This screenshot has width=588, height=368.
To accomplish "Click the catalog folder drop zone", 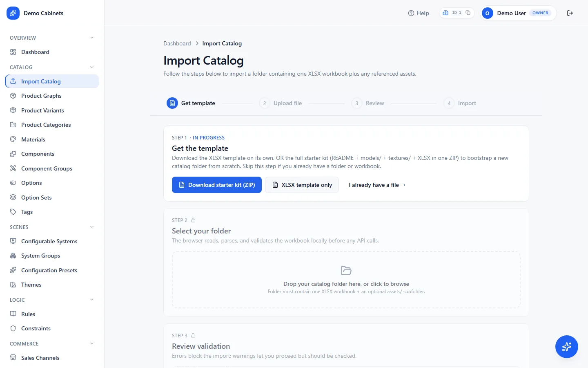I will click(x=346, y=280).
